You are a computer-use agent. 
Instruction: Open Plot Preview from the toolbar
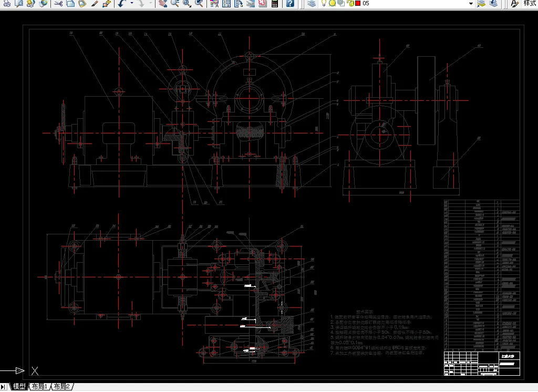coord(18,4)
